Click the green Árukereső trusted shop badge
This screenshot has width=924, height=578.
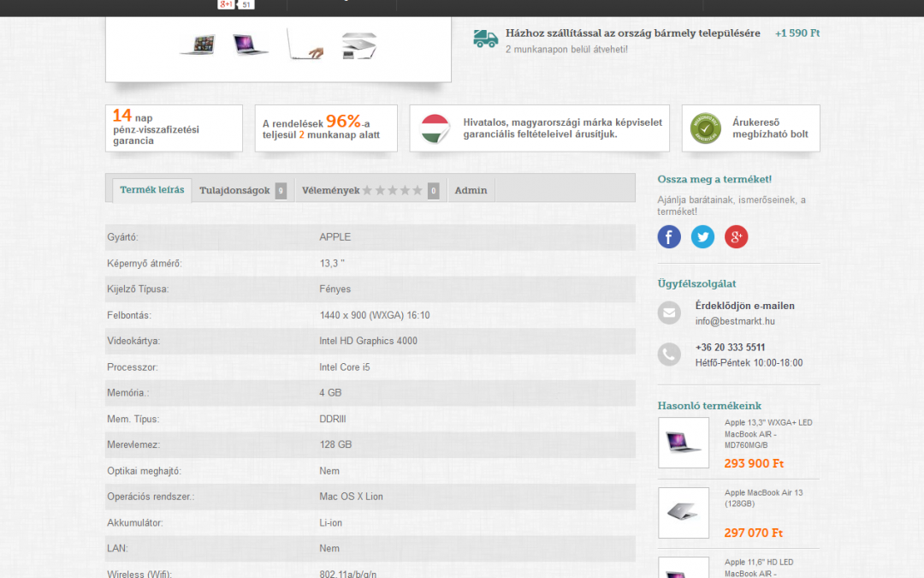pos(705,128)
